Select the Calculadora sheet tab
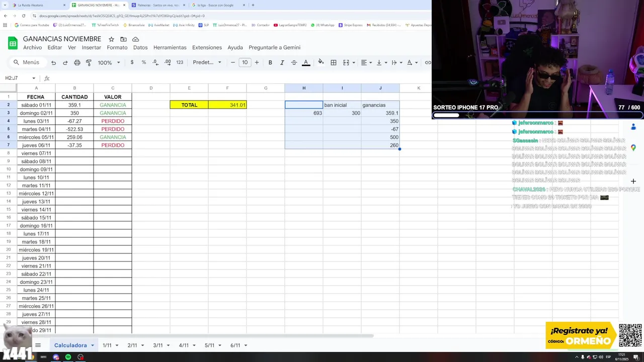 point(70,345)
